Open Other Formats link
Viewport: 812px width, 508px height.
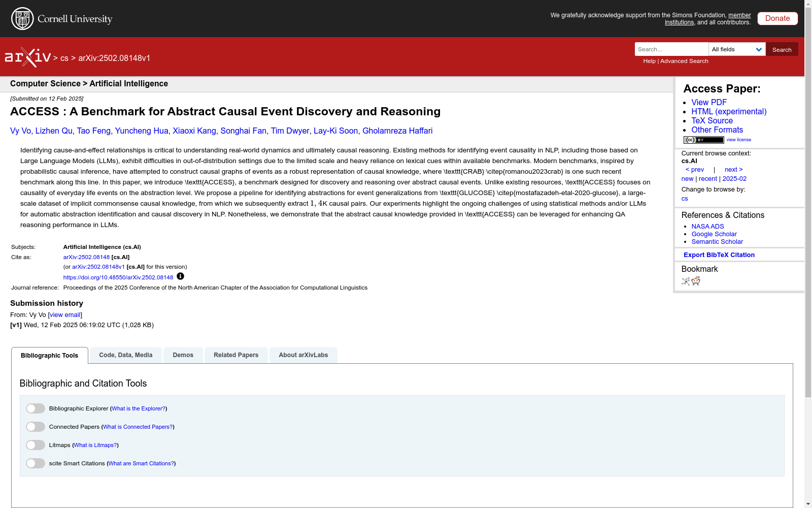click(717, 130)
